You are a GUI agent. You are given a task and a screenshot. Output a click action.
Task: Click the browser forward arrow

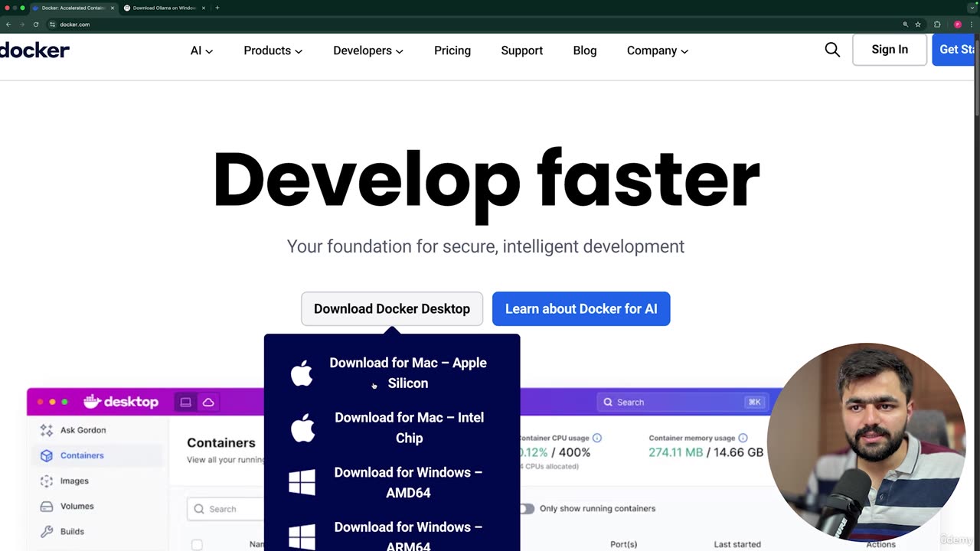click(x=21, y=24)
